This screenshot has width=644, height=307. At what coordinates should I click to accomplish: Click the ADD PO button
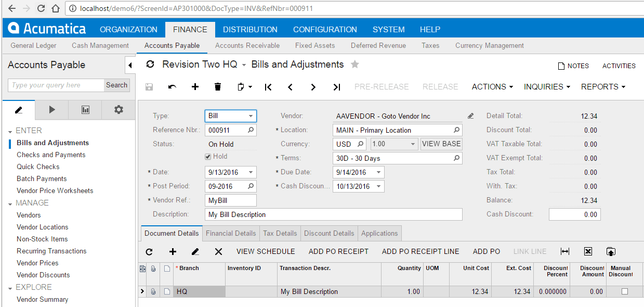click(x=487, y=251)
